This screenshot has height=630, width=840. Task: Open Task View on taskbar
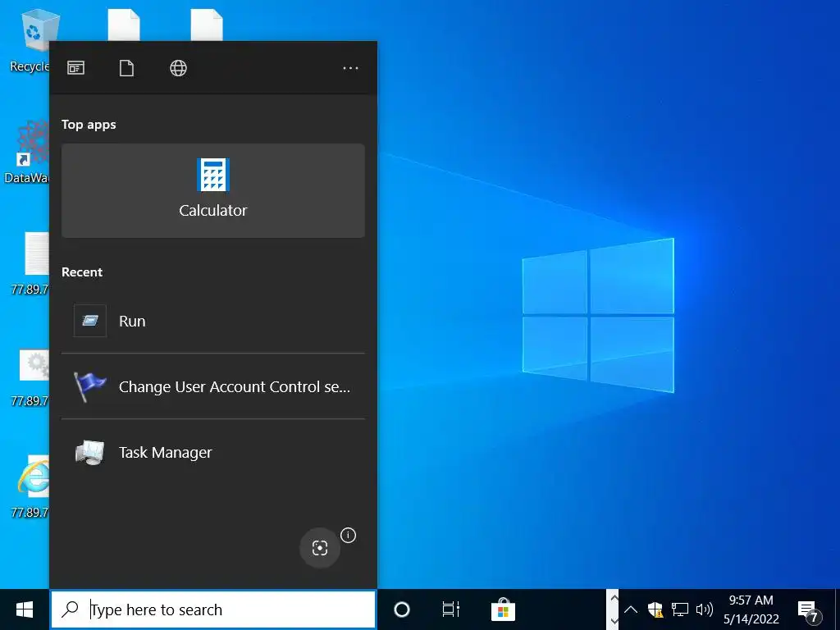451,609
